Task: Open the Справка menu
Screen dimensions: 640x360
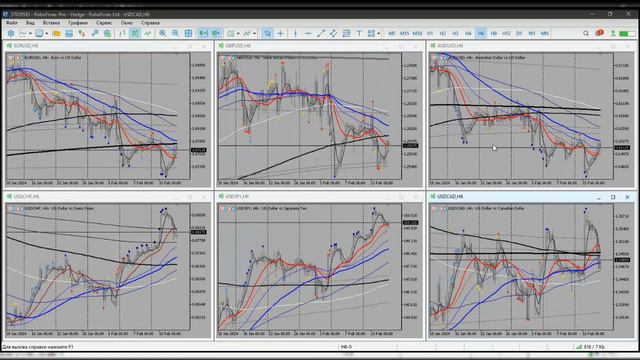Action: pyautogui.click(x=150, y=23)
